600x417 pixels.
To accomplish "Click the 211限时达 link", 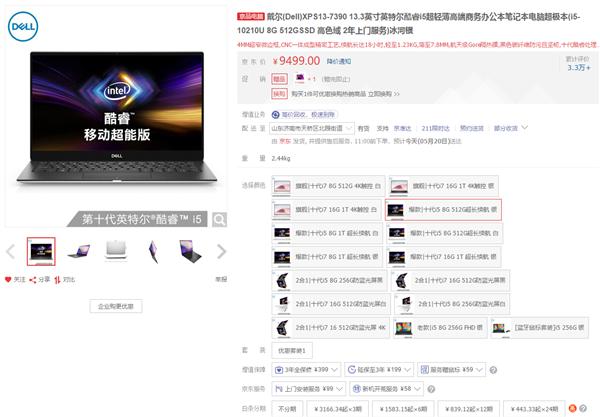I will 435,129.
